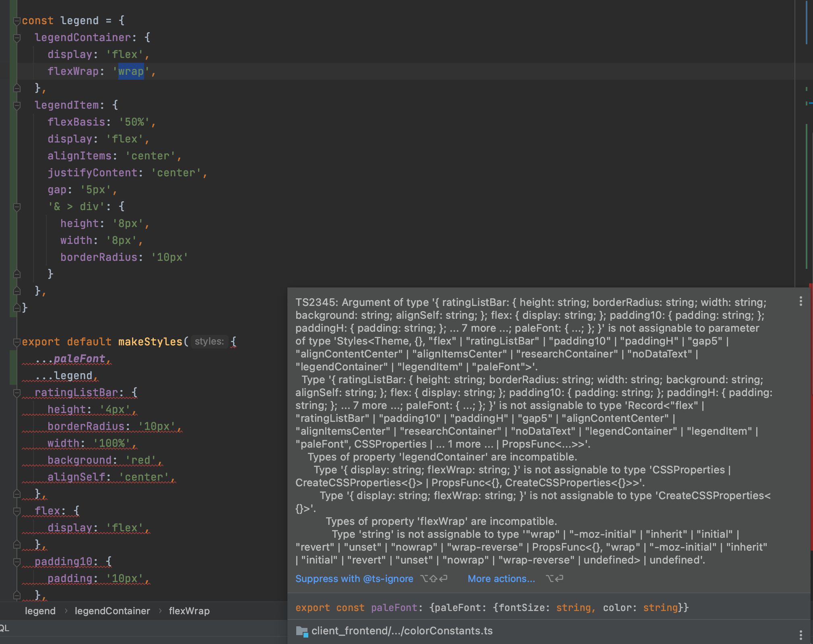
Task: Open the overflow menu on the error tooltip
Action: tap(801, 302)
